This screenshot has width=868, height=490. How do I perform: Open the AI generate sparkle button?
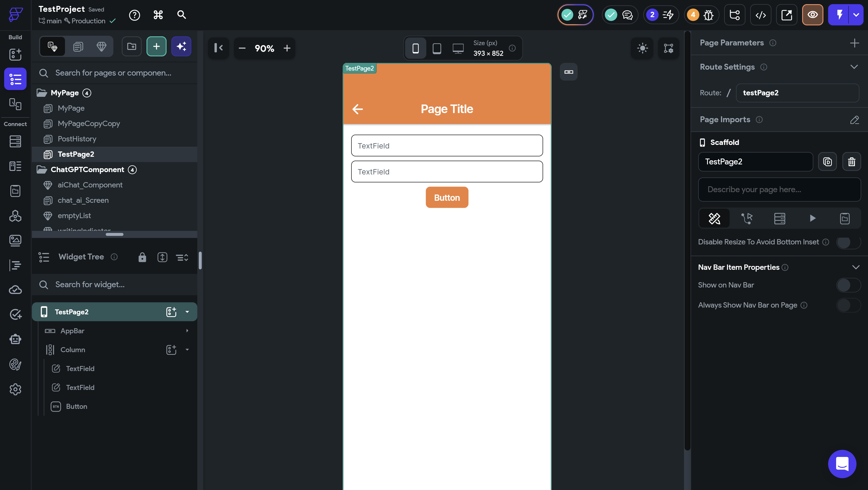[x=181, y=46]
